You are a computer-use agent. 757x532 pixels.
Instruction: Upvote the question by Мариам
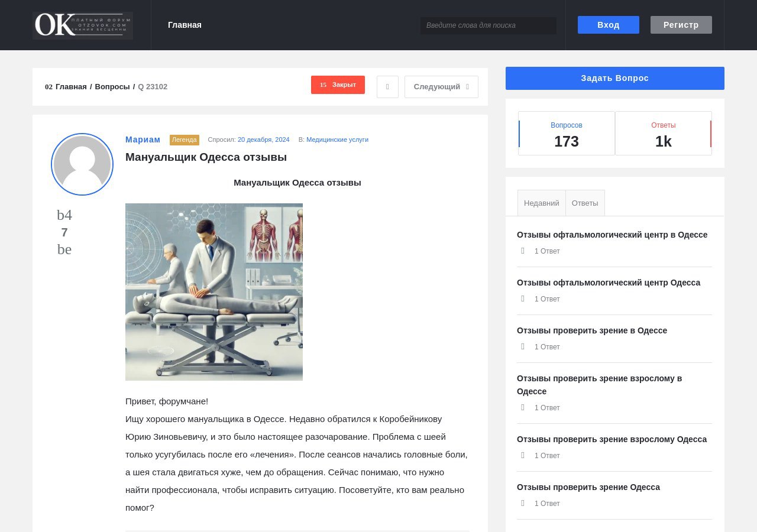(x=64, y=215)
